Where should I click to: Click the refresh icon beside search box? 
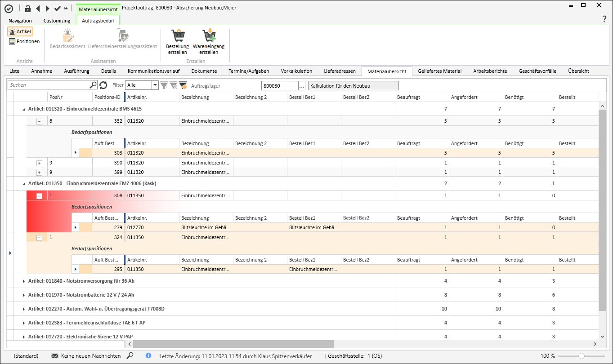coord(103,85)
